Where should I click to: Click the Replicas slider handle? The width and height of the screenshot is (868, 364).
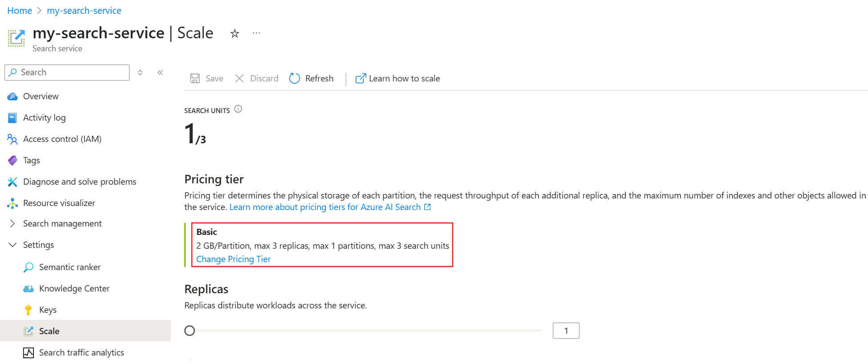point(190,331)
